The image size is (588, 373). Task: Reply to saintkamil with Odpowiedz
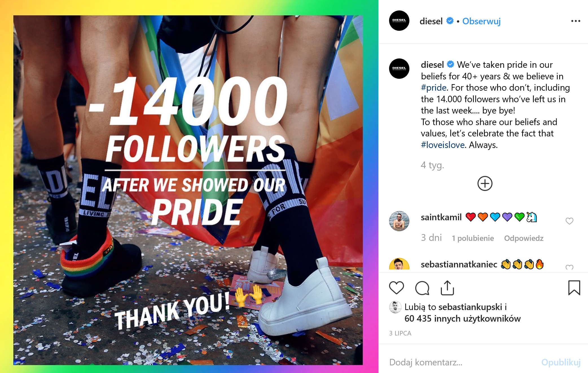click(524, 238)
